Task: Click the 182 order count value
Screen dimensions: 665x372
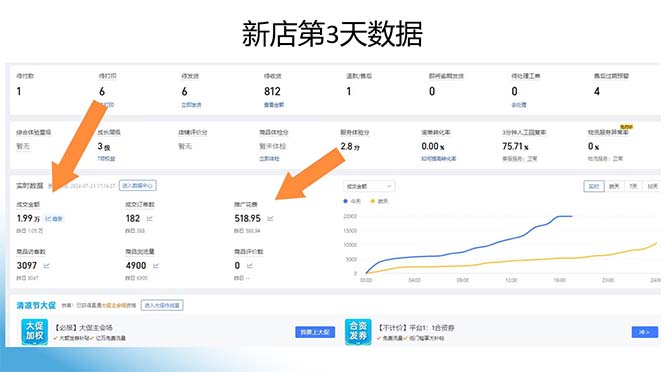Action: pyautogui.click(x=133, y=218)
